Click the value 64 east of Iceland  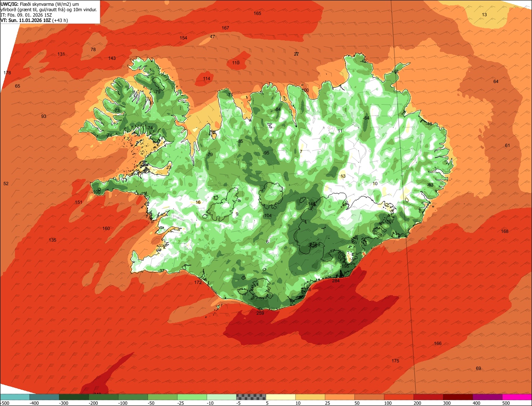click(x=496, y=81)
